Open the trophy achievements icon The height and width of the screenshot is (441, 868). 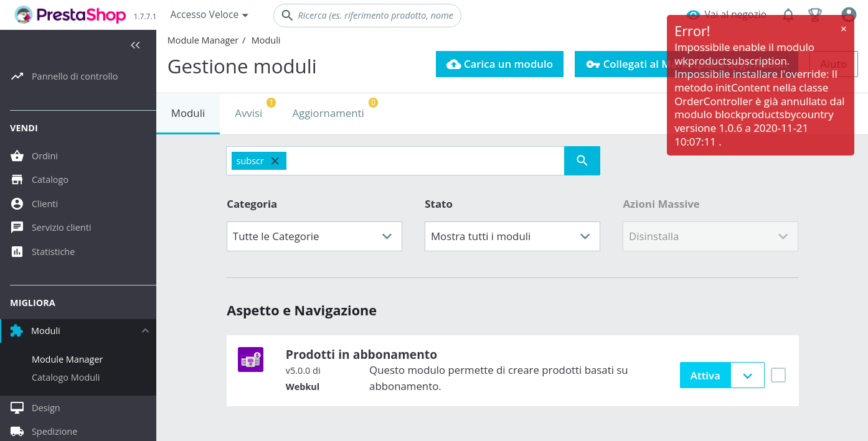pyautogui.click(x=814, y=14)
